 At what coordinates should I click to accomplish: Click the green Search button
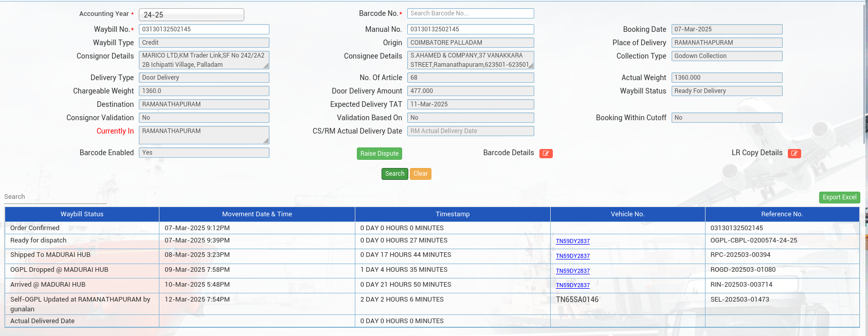click(394, 174)
